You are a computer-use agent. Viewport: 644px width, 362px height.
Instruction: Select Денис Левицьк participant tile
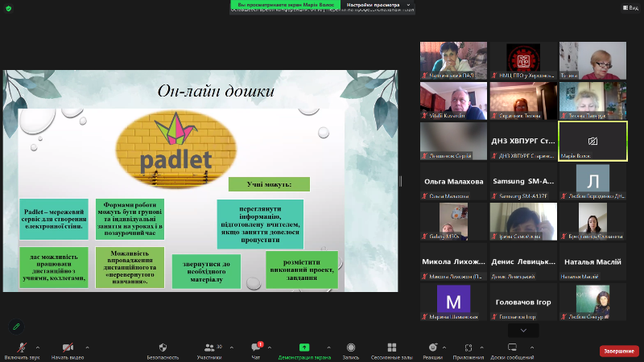tap(523, 261)
